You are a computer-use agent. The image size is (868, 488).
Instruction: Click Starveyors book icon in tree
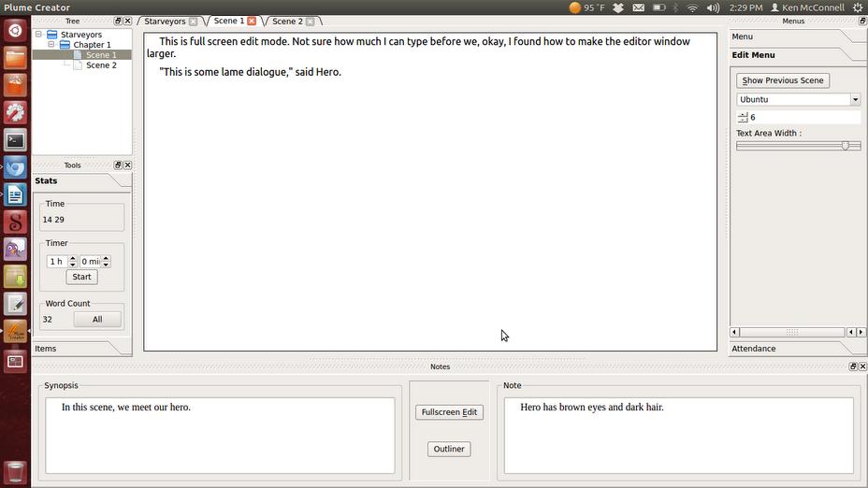[52, 35]
